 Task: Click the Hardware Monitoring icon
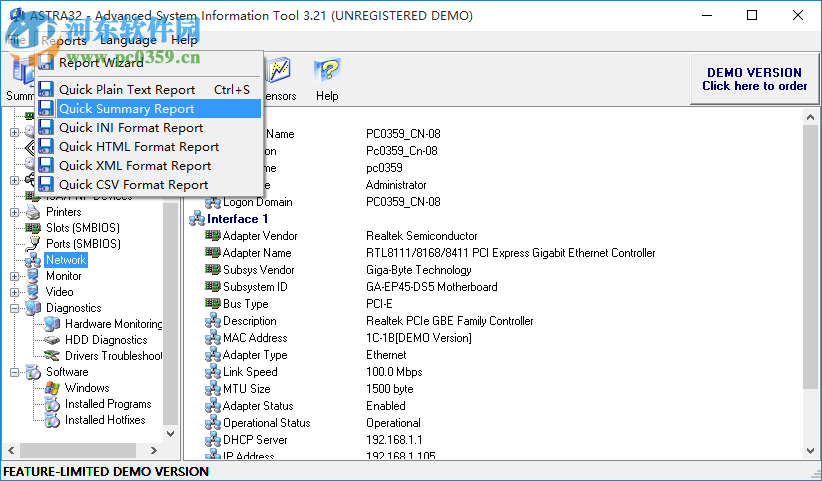coord(52,324)
